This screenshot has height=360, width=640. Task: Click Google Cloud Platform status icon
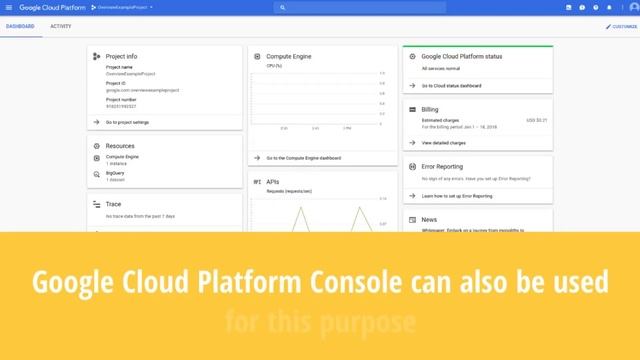(x=412, y=56)
